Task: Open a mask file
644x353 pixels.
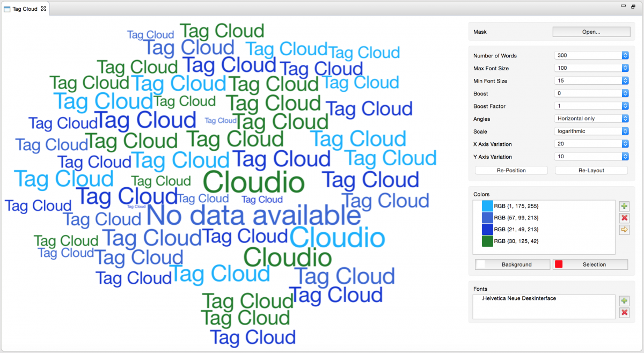Action: tap(590, 32)
